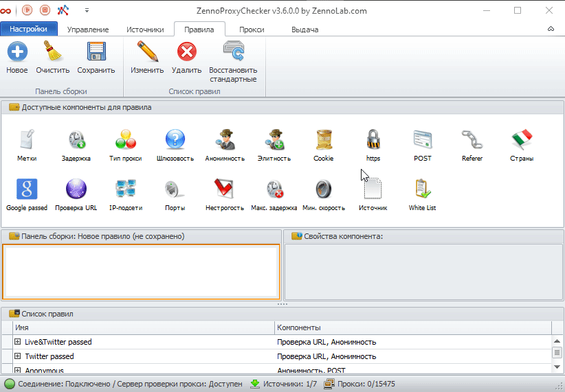The image size is (565, 392).
Task: Click the rules list vertical scrollbar
Action: point(557,353)
